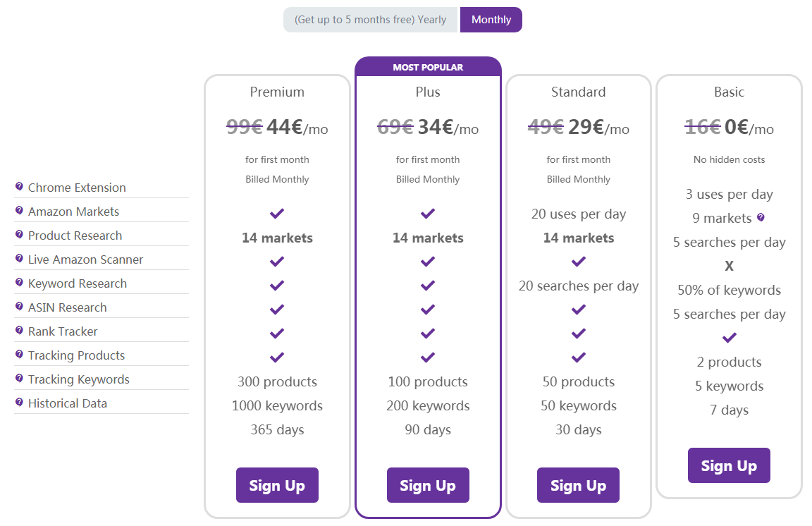
Task: Click the help icon beside Product Research
Action: (19, 234)
